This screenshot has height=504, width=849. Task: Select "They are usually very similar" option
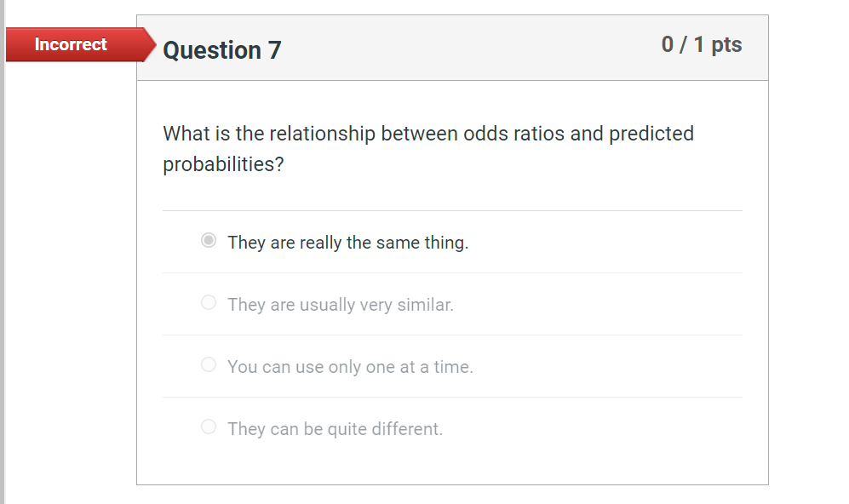click(x=209, y=302)
